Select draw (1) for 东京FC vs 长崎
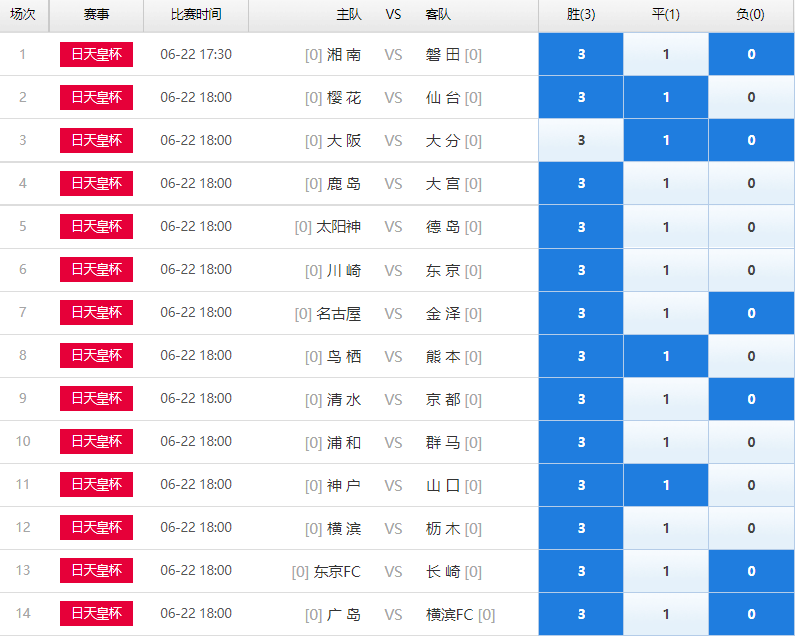 pos(666,572)
